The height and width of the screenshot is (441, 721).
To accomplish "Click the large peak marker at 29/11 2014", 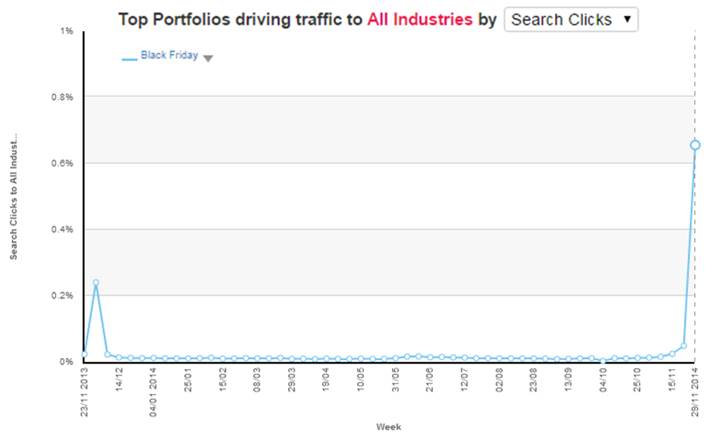I will 695,145.
